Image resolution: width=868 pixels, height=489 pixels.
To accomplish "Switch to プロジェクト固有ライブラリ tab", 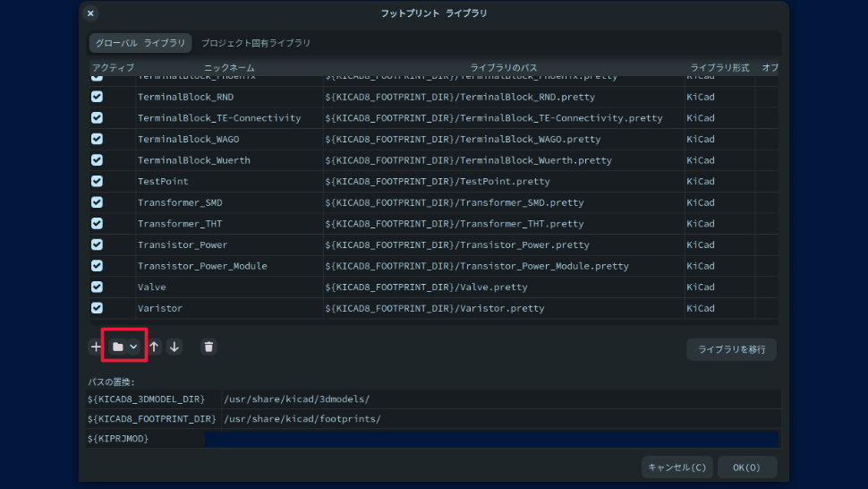I will pyautogui.click(x=256, y=43).
